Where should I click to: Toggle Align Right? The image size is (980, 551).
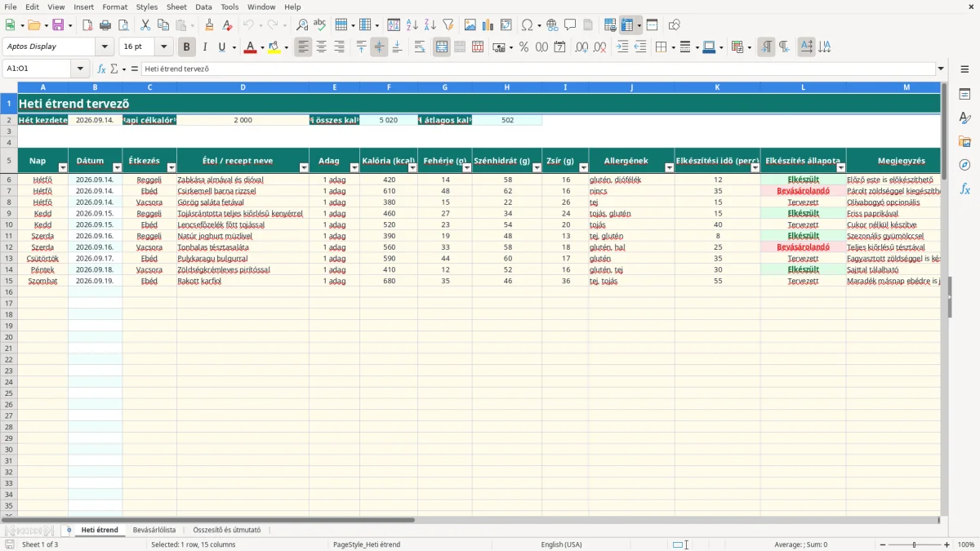click(339, 47)
